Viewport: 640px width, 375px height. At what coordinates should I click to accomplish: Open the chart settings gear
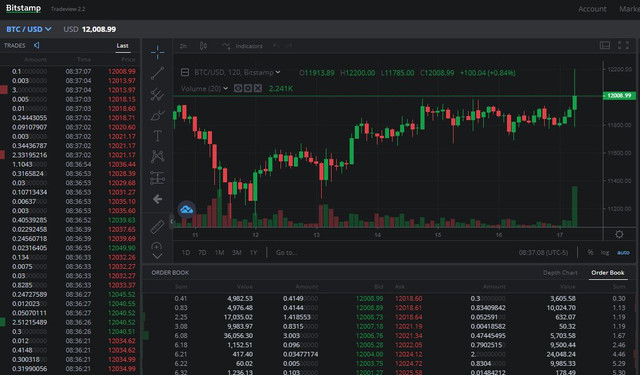point(619,234)
